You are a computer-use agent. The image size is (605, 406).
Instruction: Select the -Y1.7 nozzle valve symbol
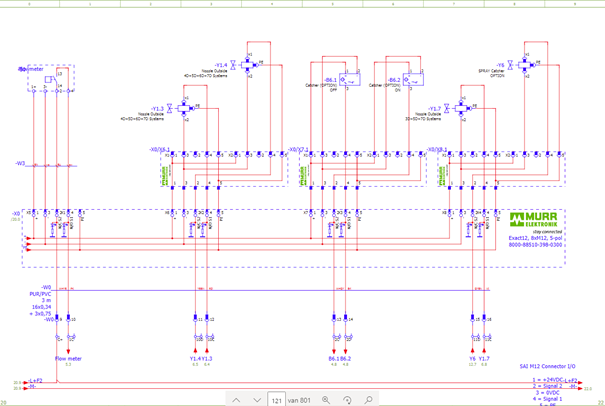[x=462, y=108]
